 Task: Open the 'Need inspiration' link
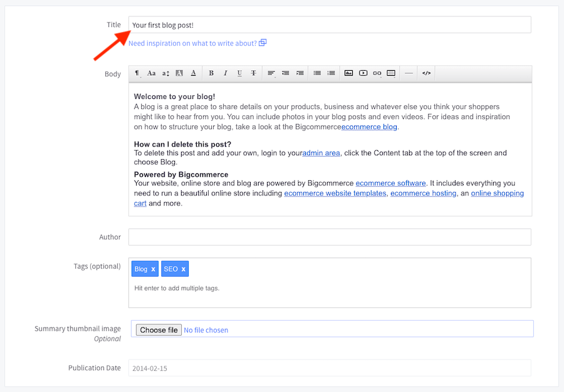[x=192, y=43]
